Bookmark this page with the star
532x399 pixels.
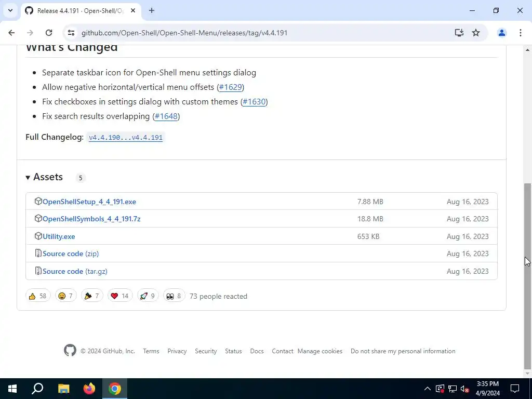[x=476, y=33]
